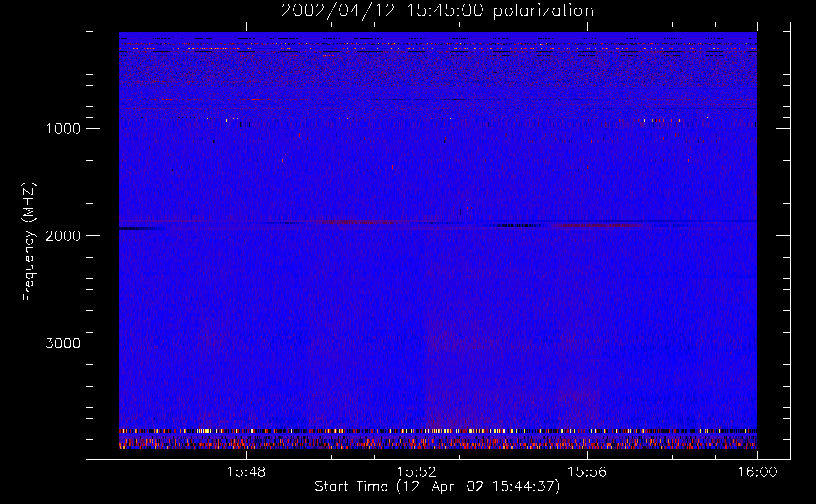The image size is (816, 504).
Task: Click the 16:00 time tick label
Action: (x=757, y=472)
